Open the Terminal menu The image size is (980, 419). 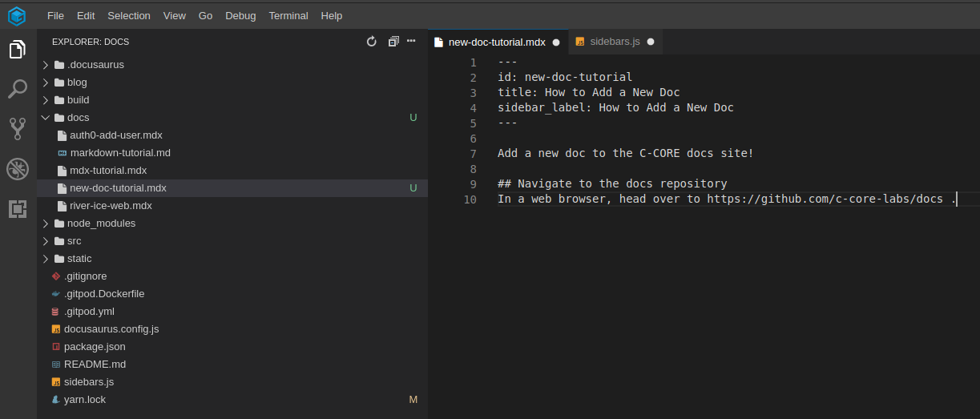tap(288, 16)
